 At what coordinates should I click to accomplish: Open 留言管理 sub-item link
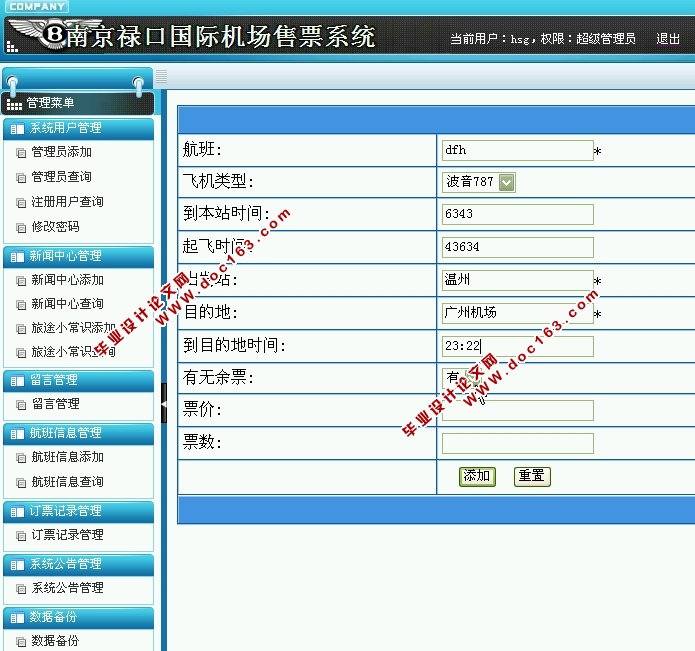coord(55,404)
